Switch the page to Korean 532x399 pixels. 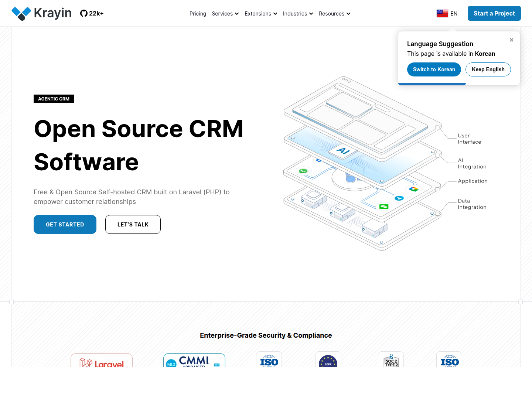point(434,69)
